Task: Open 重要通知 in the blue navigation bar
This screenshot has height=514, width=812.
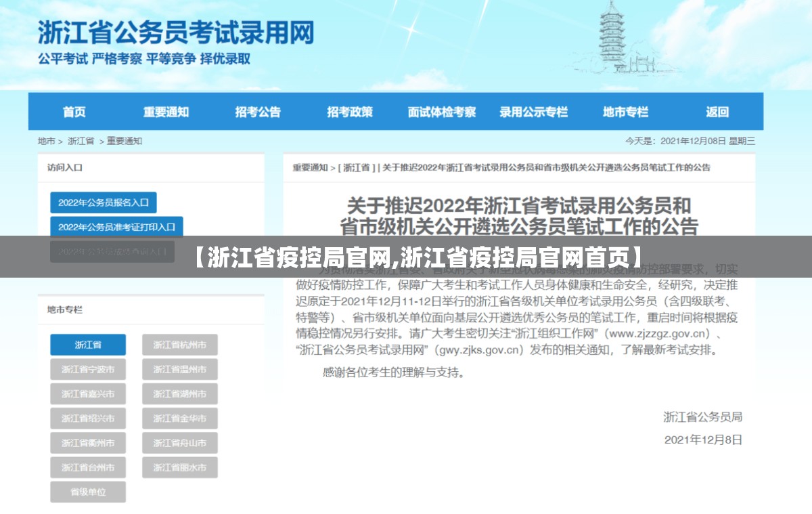Action: click(166, 112)
